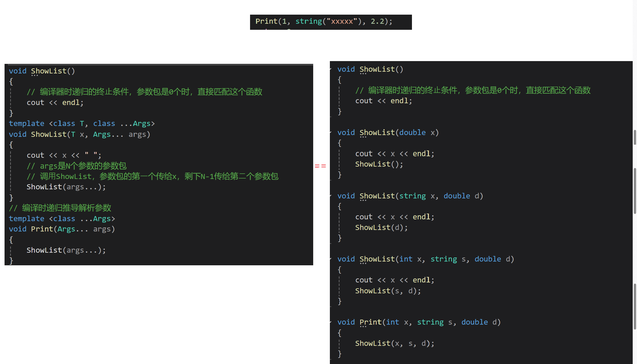Click the comment 编译时递归推导解析参数
The height and width of the screenshot is (364, 637).
(x=60, y=208)
